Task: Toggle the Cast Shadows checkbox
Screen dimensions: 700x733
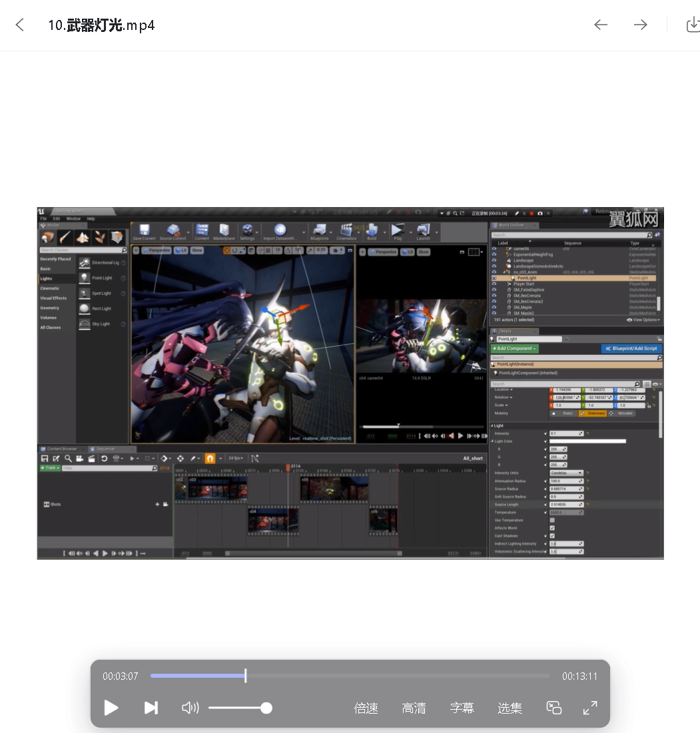Action: (x=552, y=536)
